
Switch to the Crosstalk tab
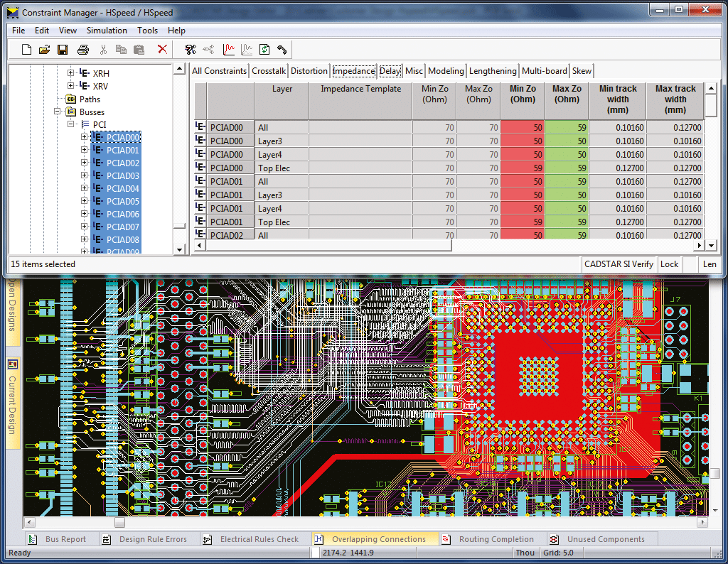coord(269,71)
